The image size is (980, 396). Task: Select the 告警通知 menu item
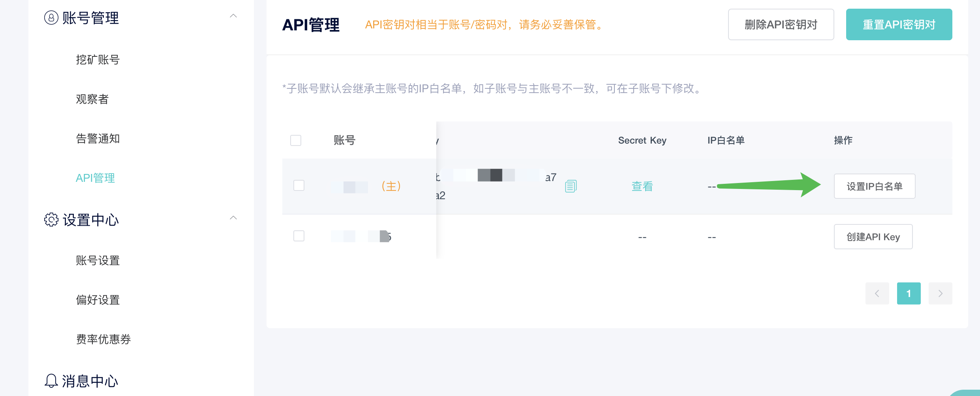pos(98,138)
